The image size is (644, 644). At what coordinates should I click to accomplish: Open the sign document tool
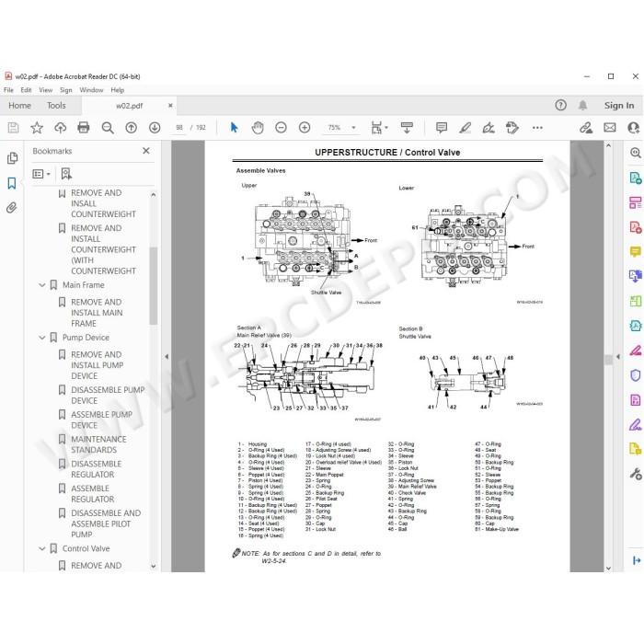tap(489, 128)
